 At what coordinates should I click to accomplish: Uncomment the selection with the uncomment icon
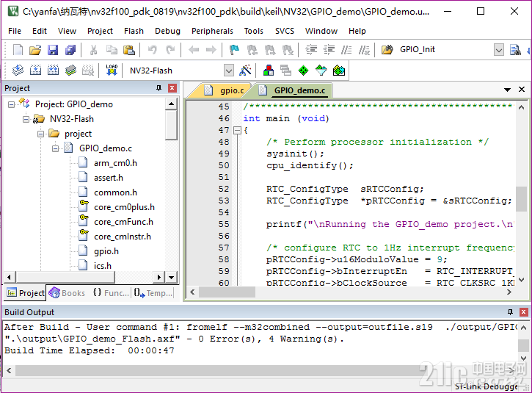coord(365,50)
